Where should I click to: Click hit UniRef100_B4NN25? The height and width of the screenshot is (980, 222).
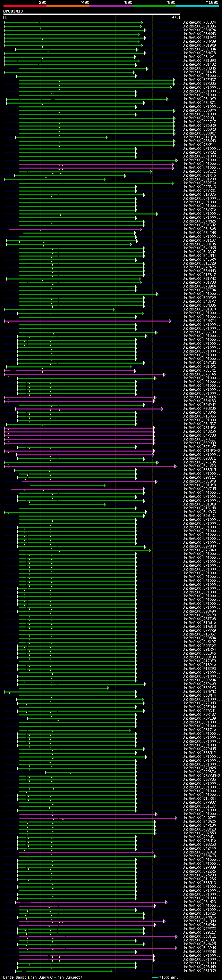click(x=199, y=221)
